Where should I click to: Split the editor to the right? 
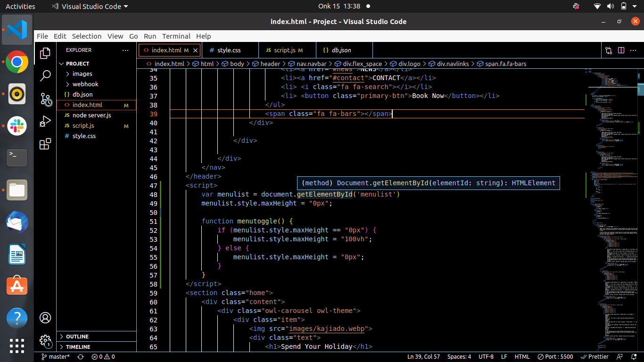click(621, 50)
